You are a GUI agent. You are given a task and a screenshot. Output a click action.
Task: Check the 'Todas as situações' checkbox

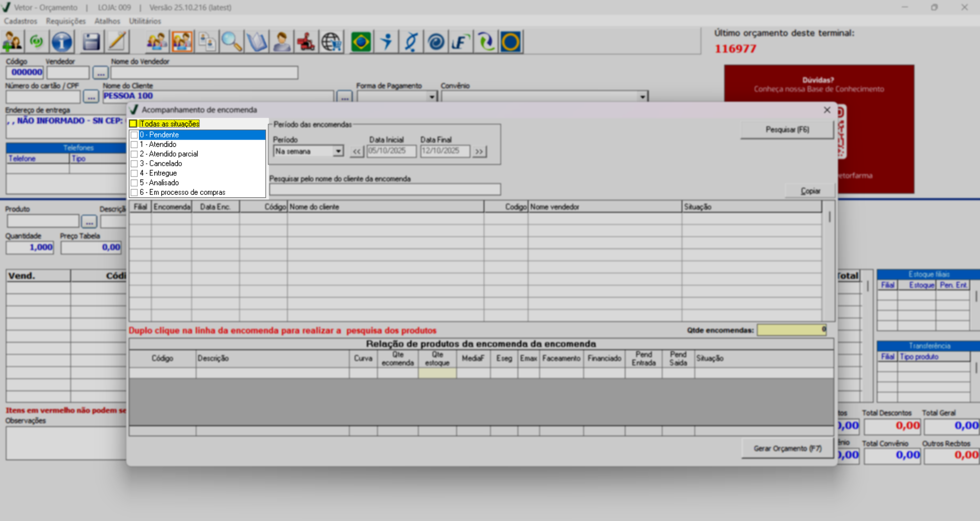coord(133,124)
